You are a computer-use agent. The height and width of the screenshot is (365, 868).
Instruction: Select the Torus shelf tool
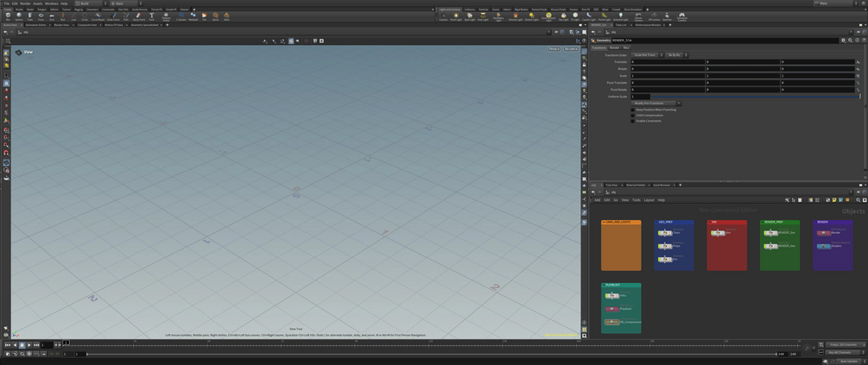click(41, 16)
